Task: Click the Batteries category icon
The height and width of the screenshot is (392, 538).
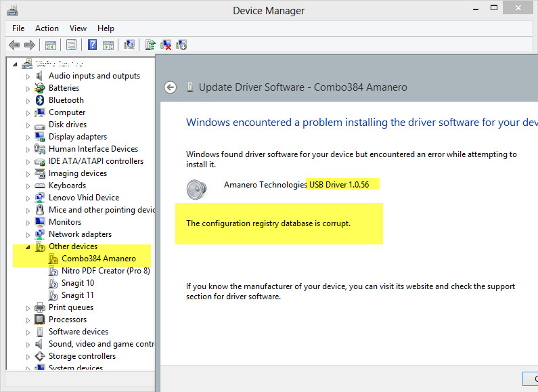Action: tap(40, 88)
